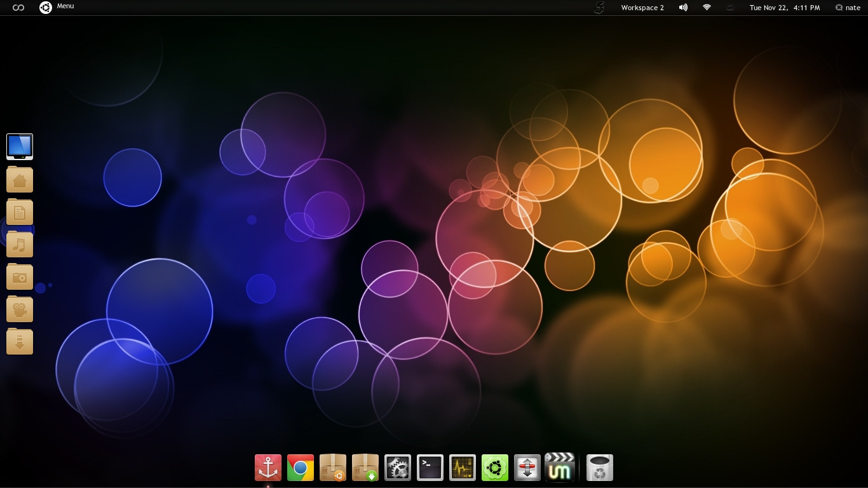
Task: Open Ubuntu Software Center package icon
Action: pos(333,468)
